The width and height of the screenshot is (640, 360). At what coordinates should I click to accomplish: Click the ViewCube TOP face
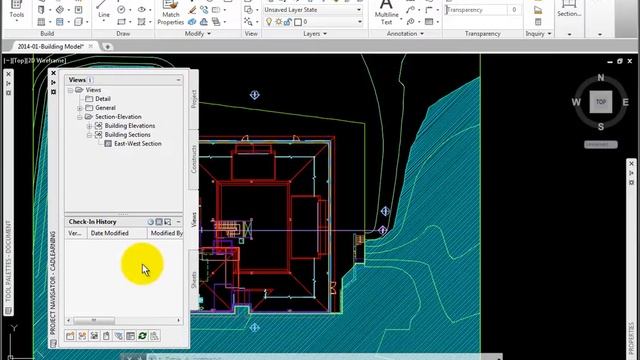click(601, 102)
